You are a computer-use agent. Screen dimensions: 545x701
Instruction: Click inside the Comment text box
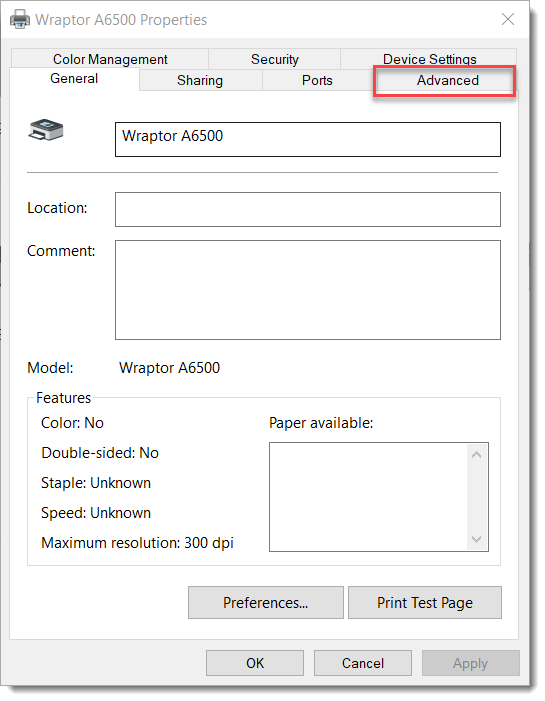pos(308,290)
